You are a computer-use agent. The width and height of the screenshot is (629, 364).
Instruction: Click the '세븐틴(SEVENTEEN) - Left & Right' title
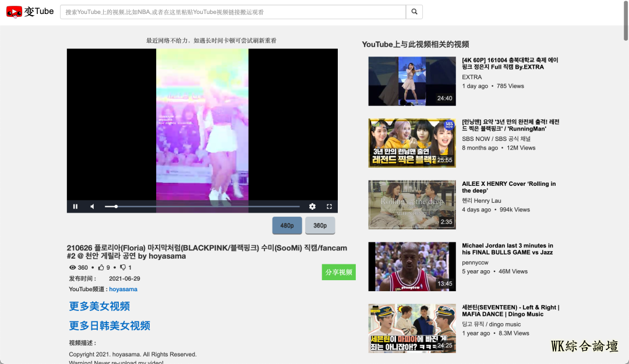click(x=511, y=310)
